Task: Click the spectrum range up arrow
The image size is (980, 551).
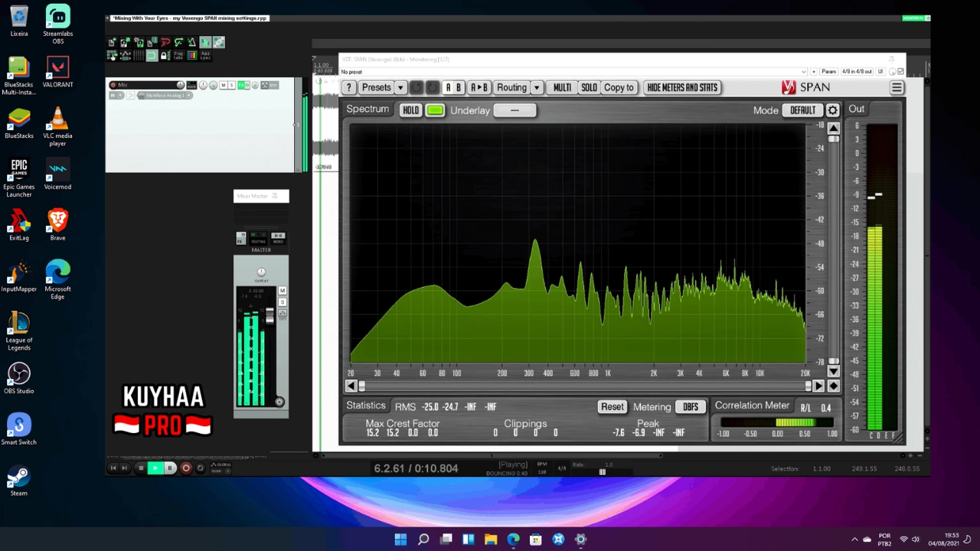Action: 834,128
